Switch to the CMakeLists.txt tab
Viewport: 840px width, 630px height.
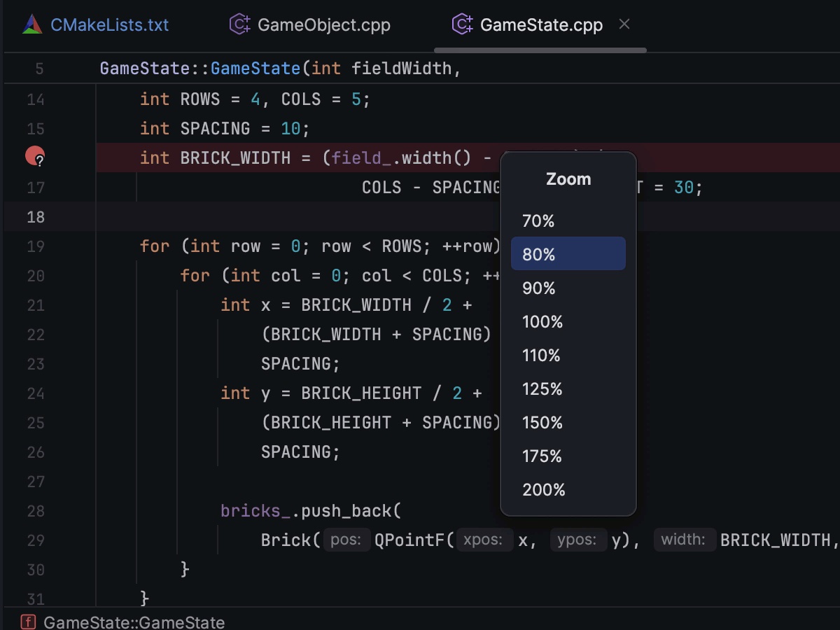[x=109, y=25]
